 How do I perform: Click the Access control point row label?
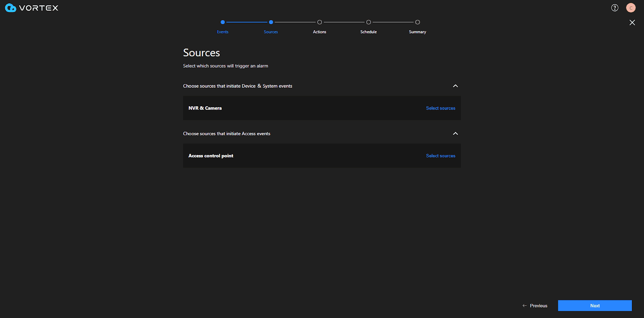coord(211,156)
